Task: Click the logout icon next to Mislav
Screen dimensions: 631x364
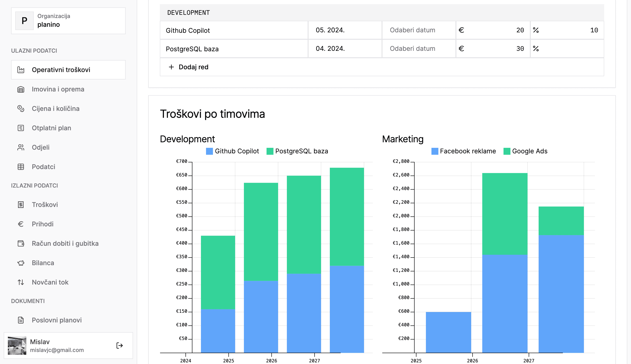Action: pyautogui.click(x=119, y=345)
